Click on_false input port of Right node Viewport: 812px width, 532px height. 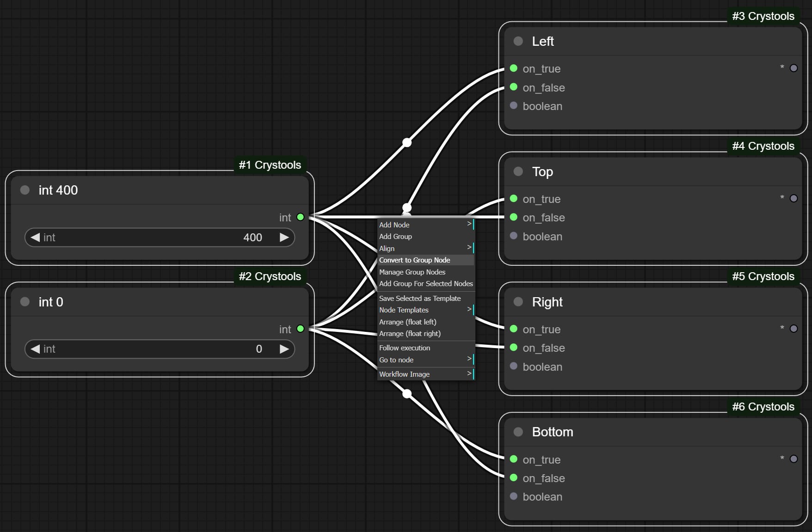tap(513, 348)
